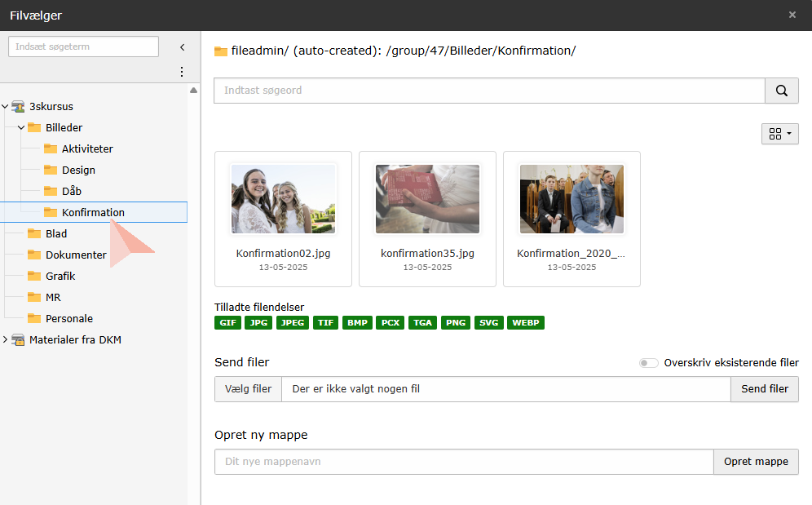Image resolution: width=812 pixels, height=505 pixels.
Task: Click the BMP file extension badge
Action: [357, 323]
